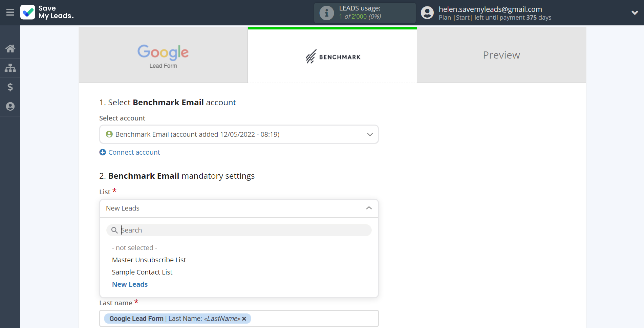Select Sample Contact List option
Viewport: 644px width, 328px height.
click(x=142, y=272)
